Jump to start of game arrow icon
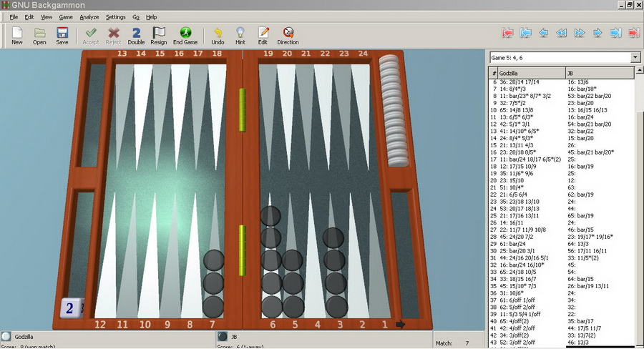This screenshot has width=644, height=349. [526, 33]
